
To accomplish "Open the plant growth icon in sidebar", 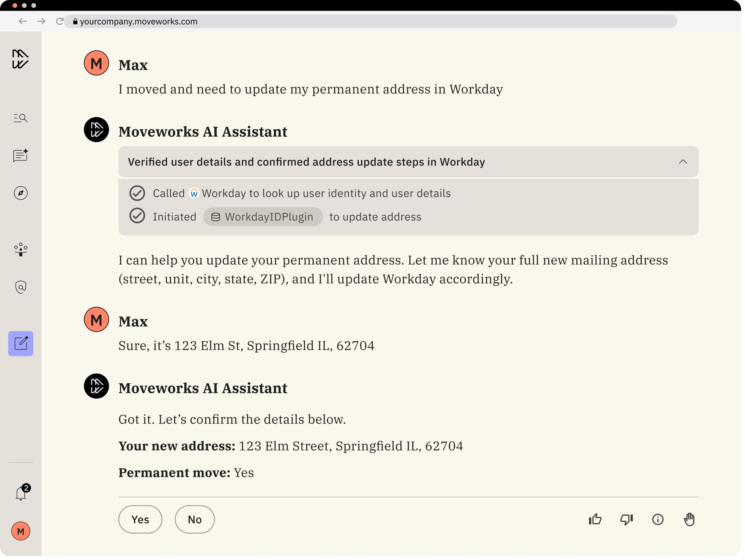I will click(x=20, y=249).
